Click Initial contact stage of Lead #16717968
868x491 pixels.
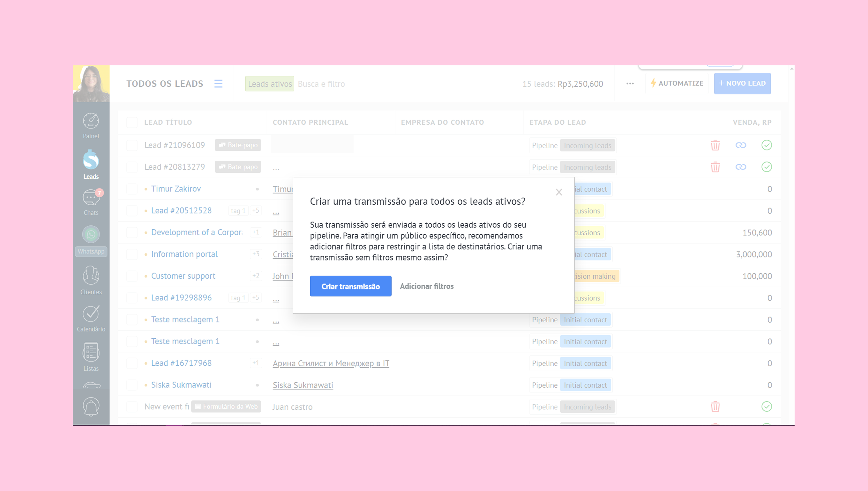click(585, 363)
